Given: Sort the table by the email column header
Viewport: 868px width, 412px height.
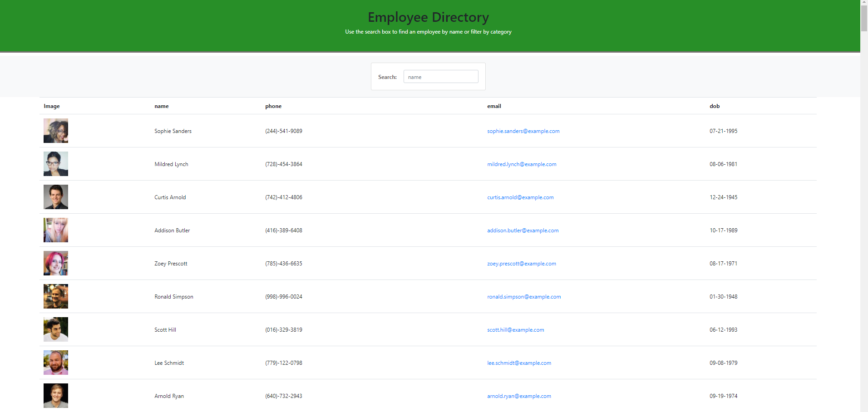Looking at the screenshot, I should tap(494, 106).
